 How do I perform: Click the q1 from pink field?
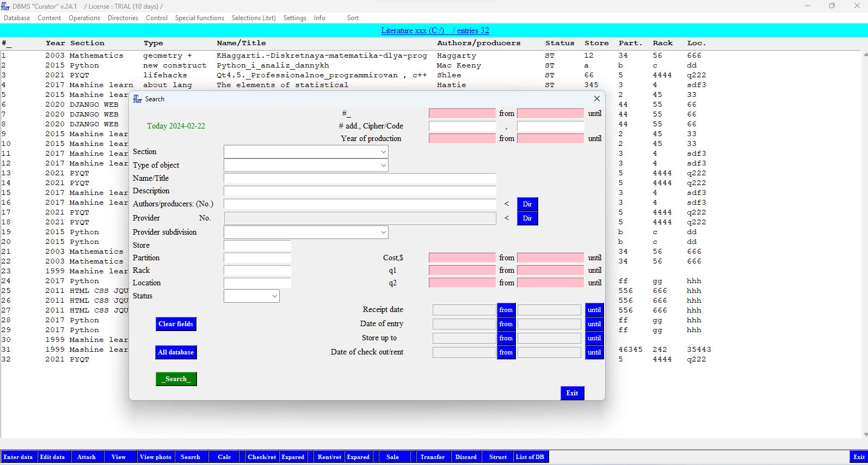click(462, 270)
